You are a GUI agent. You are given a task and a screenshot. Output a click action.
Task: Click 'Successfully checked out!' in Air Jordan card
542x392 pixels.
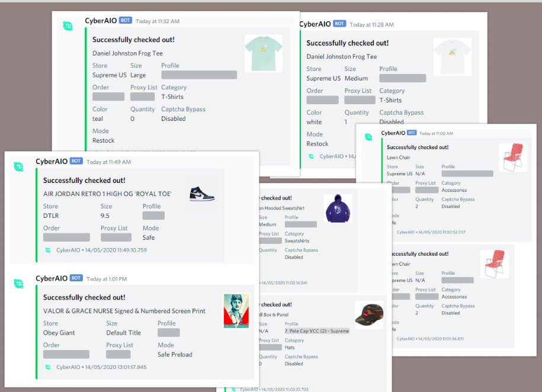[84, 180]
